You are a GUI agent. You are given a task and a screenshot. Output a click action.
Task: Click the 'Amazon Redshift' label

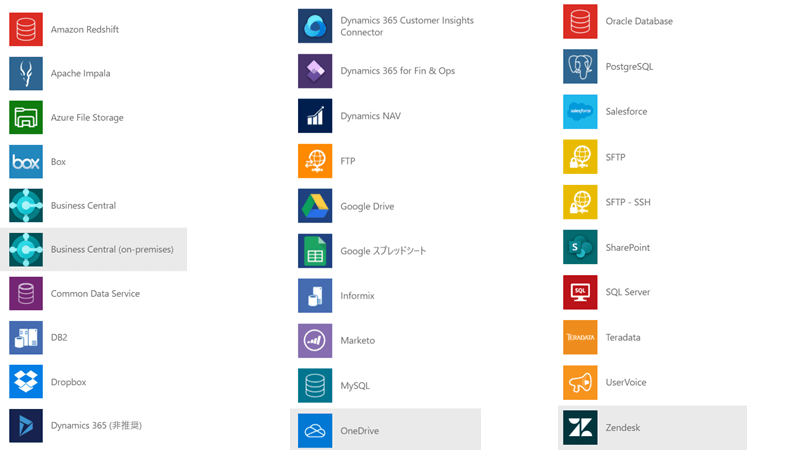(85, 30)
